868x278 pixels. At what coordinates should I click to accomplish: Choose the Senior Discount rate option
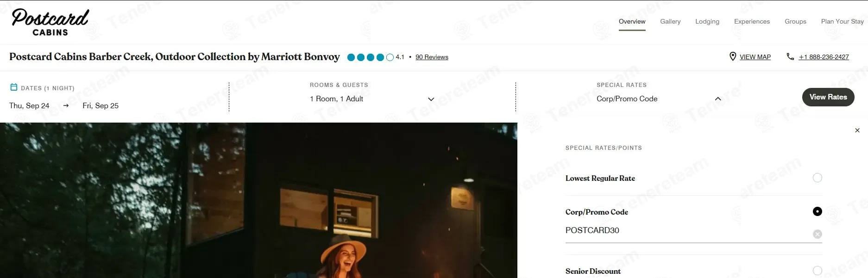[818, 271]
